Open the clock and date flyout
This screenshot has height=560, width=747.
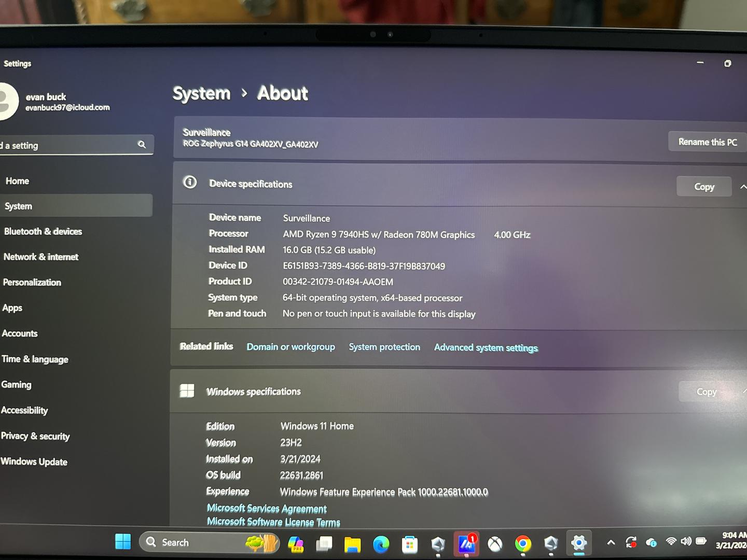click(x=731, y=540)
